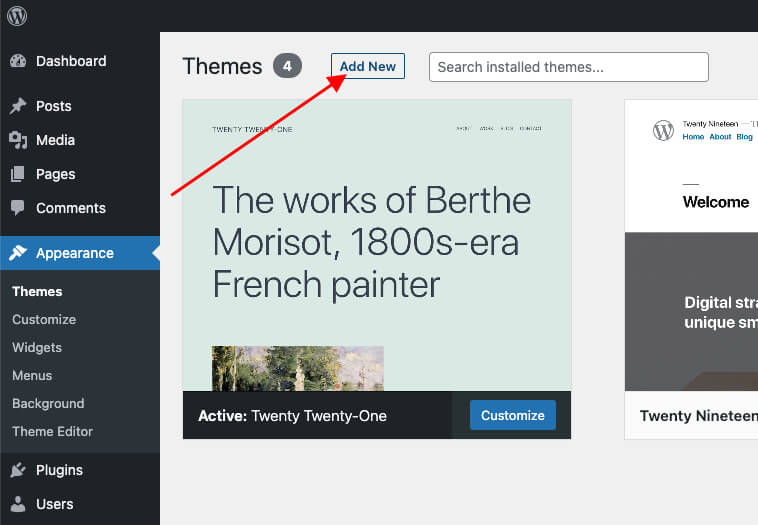758x525 pixels.
Task: Go to Menus under Appearance
Action: point(32,375)
